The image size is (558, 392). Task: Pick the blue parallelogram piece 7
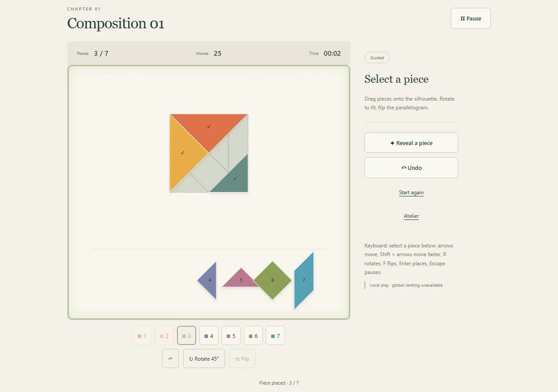(304, 280)
